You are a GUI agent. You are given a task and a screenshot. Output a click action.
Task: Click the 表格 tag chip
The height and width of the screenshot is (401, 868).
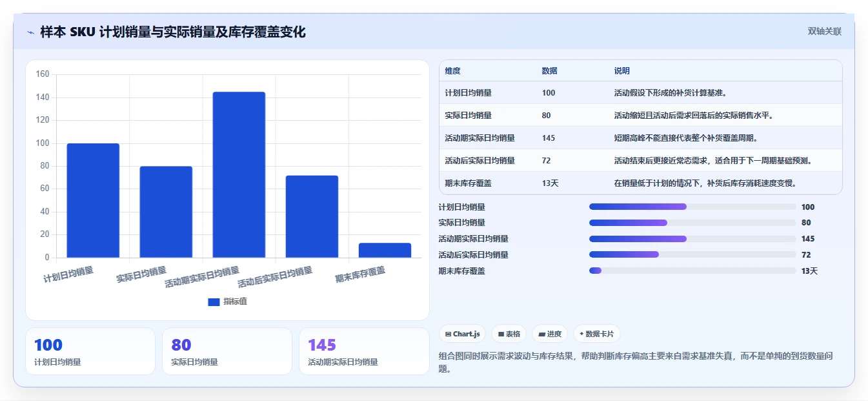[x=509, y=334]
